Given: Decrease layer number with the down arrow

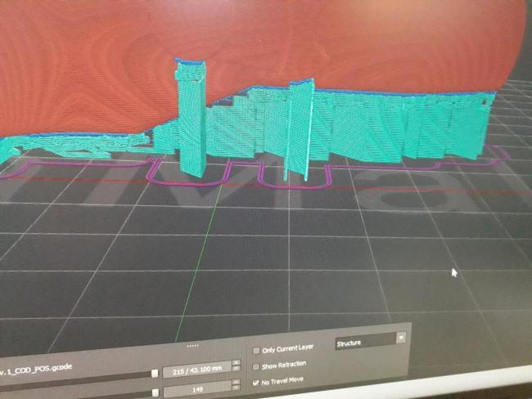Looking at the screenshot, I should (x=237, y=370).
